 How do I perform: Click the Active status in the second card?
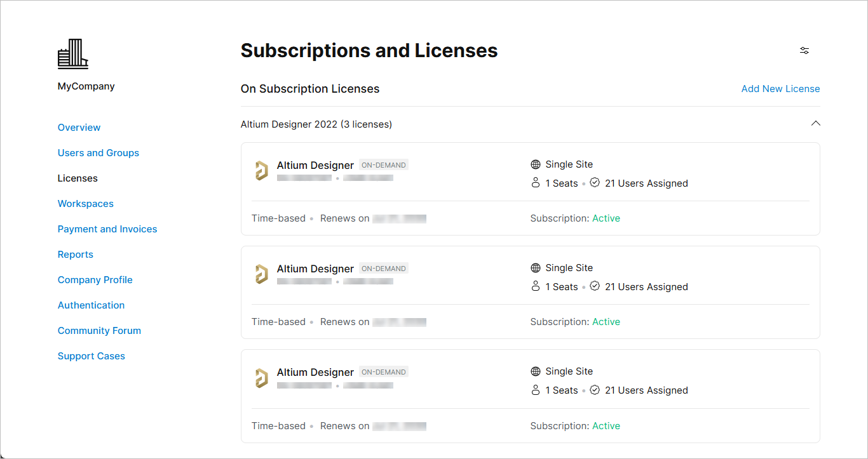pyautogui.click(x=606, y=322)
